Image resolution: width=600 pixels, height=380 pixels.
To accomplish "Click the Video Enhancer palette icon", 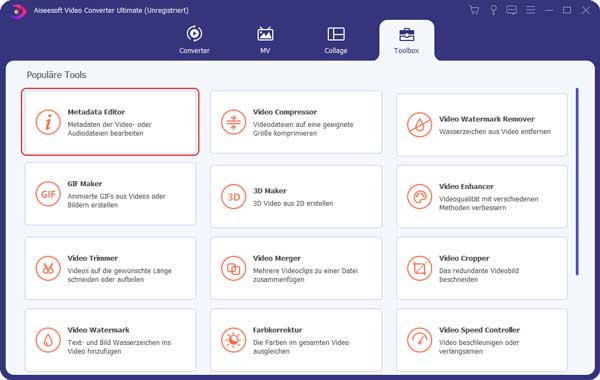I will [419, 196].
